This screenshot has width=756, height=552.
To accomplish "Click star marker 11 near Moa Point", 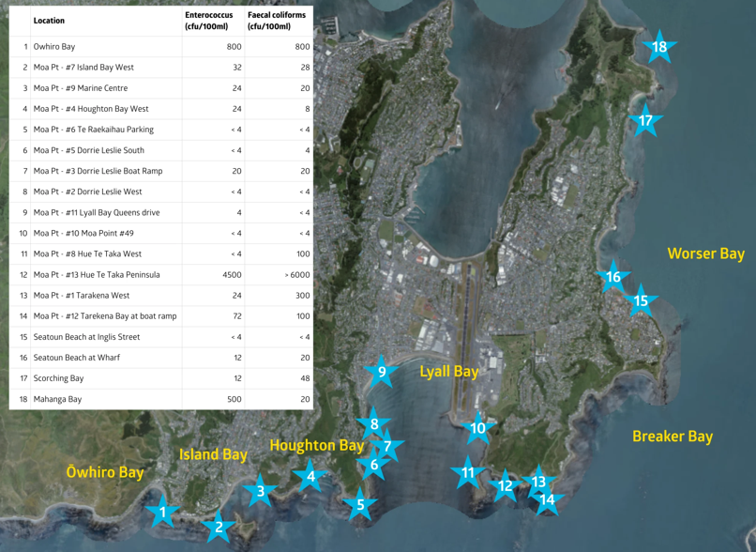I will tap(468, 473).
